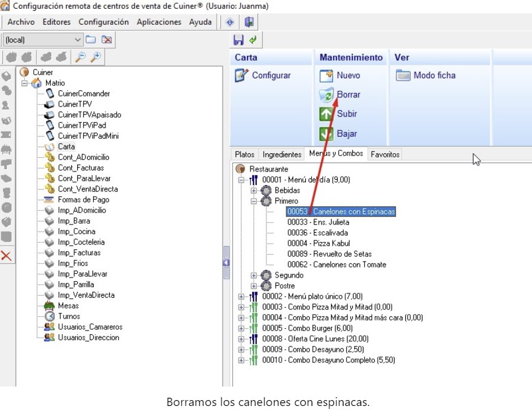Click the Configurar carta icon
Viewport: 532px width, 416px height.
(241, 75)
